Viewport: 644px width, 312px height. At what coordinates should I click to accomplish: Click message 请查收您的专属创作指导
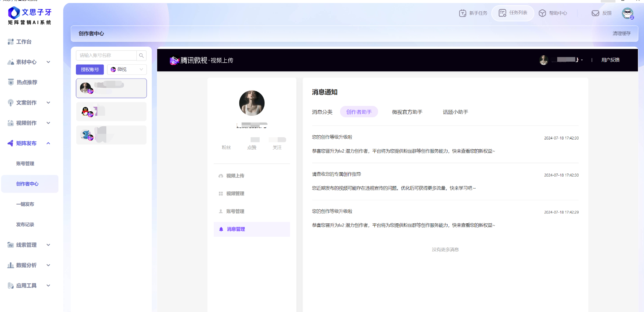(336, 174)
